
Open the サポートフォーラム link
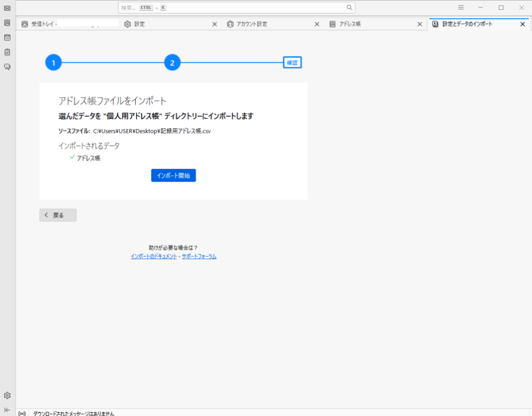pos(199,257)
